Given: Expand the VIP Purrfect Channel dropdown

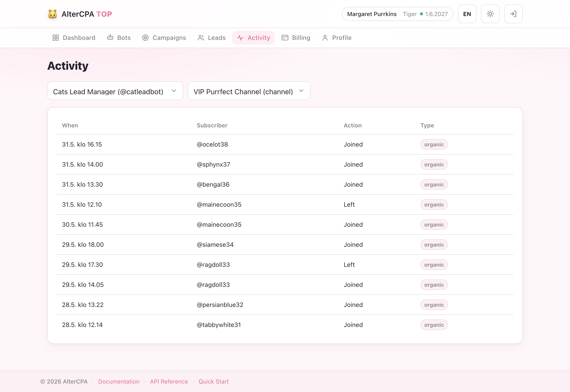Looking at the screenshot, I should 249,91.
